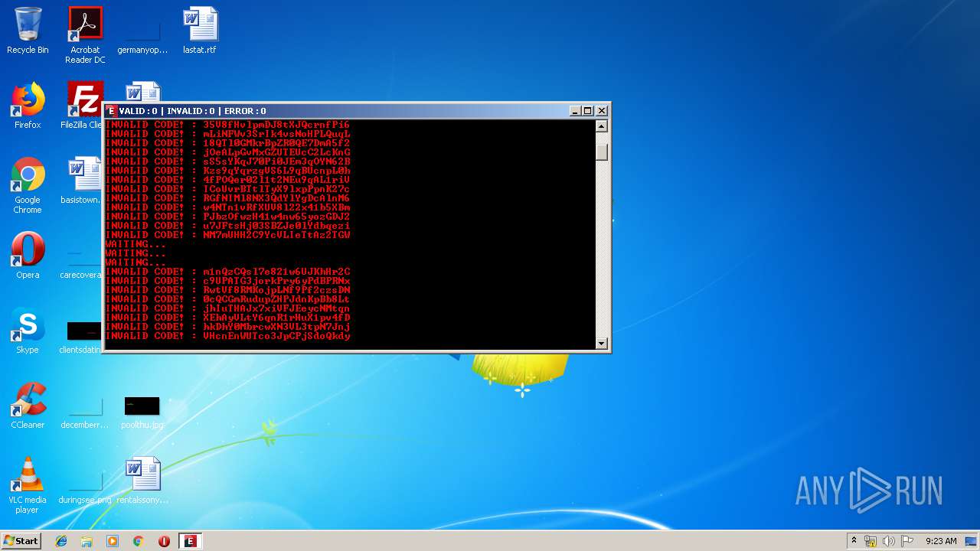Open carecovera desktop file
The height and width of the screenshot is (551, 980).
[81, 260]
